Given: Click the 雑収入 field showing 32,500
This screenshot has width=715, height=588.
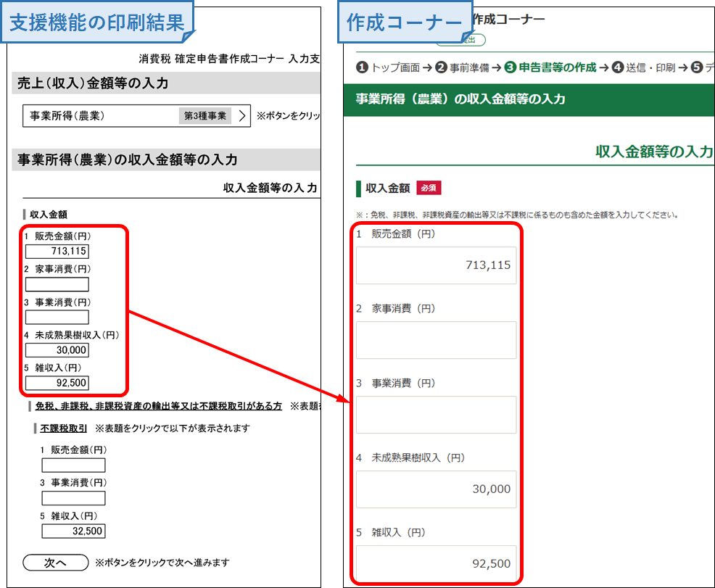Looking at the screenshot, I should (x=73, y=531).
